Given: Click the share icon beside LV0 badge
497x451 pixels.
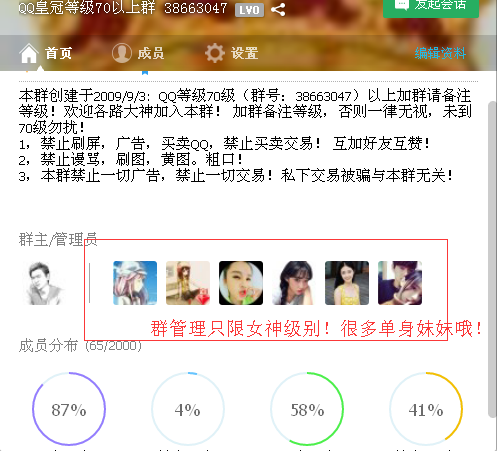Looking at the screenshot, I should 278,9.
